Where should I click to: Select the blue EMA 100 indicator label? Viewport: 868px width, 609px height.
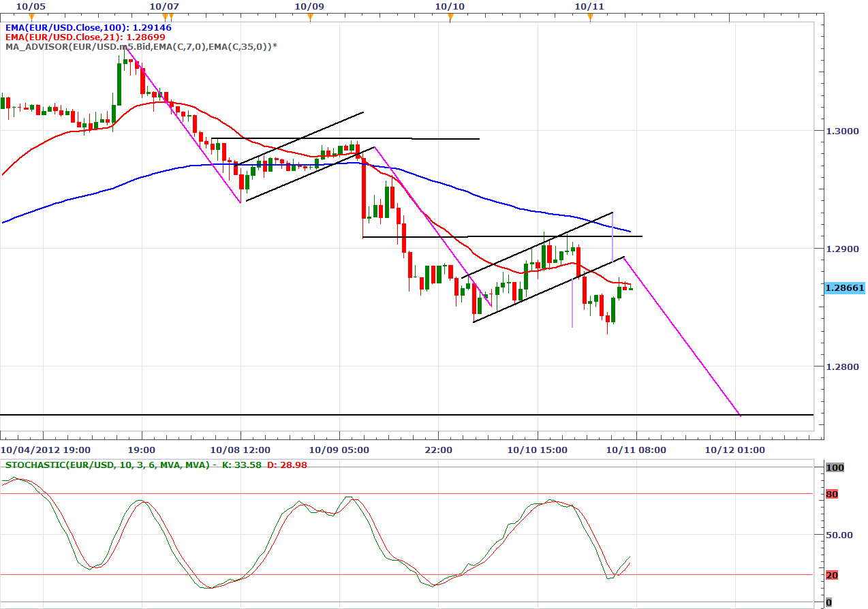tap(88, 28)
